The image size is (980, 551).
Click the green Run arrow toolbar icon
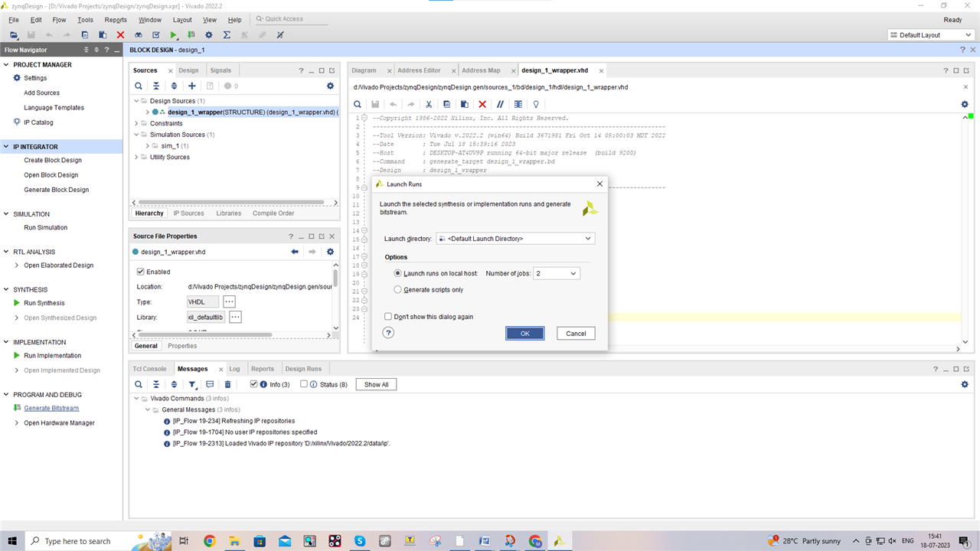(174, 35)
